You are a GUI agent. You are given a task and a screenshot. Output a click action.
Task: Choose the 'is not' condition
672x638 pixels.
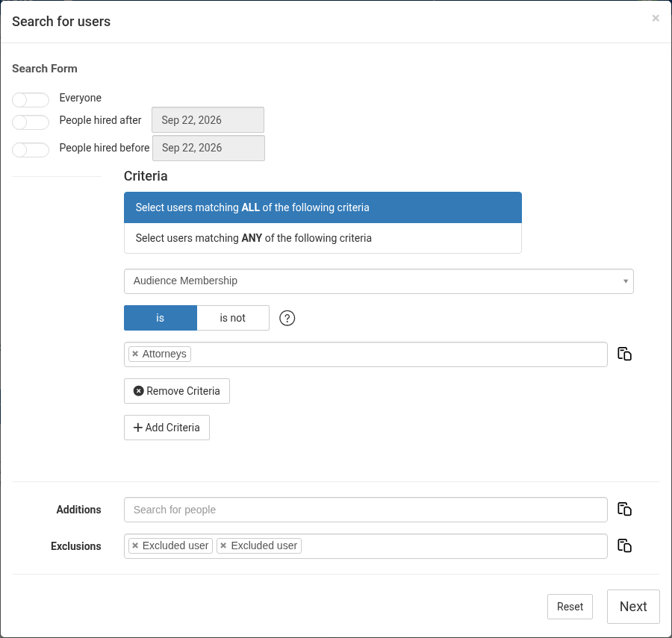pyautogui.click(x=233, y=318)
